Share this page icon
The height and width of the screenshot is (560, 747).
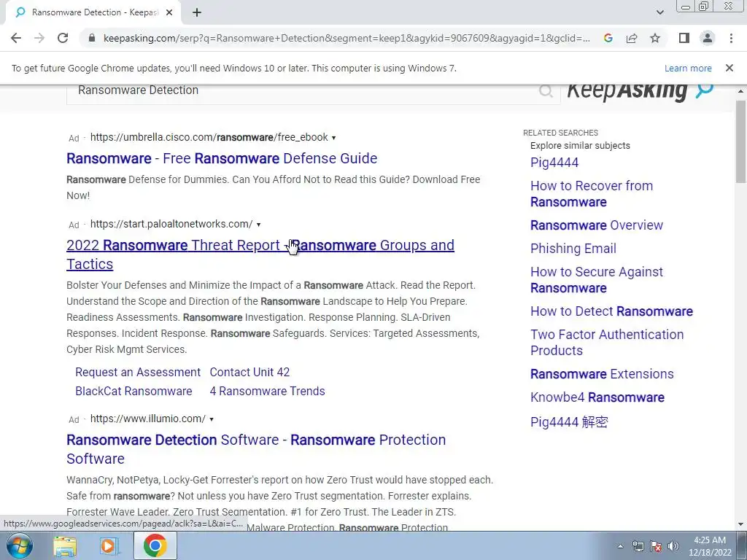[632, 38]
